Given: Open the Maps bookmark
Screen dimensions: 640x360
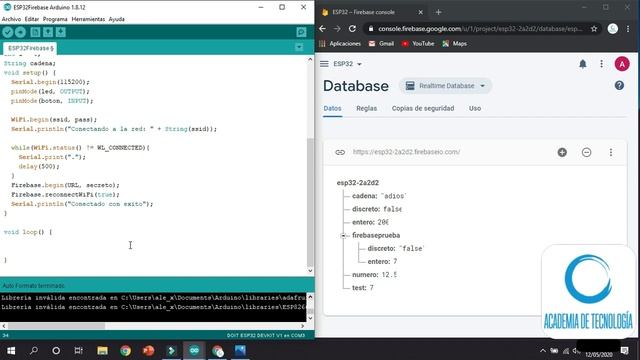Looking at the screenshot, I should [x=455, y=44].
